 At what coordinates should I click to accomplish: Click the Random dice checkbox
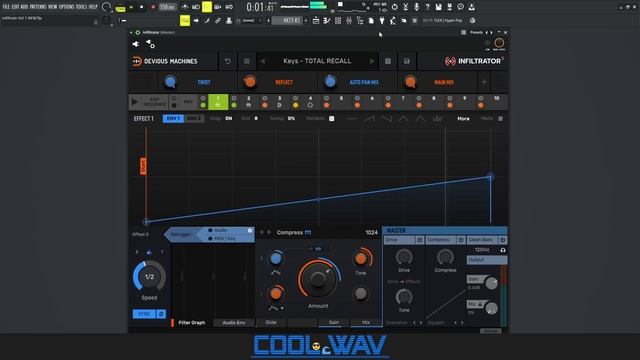pyautogui.click(x=331, y=118)
